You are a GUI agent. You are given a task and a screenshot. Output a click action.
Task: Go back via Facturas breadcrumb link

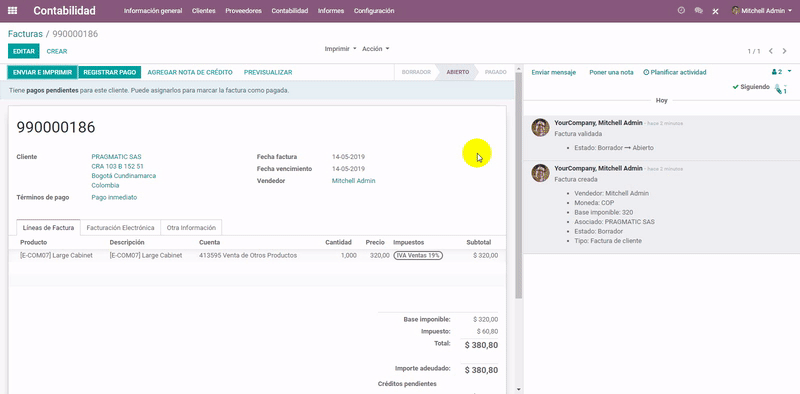click(25, 34)
